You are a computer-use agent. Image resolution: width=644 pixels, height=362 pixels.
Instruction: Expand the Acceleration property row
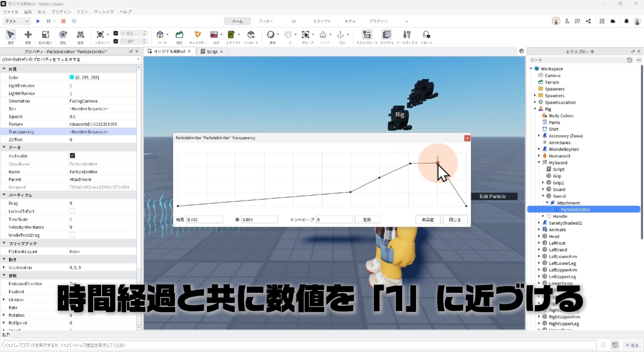(x=4, y=267)
